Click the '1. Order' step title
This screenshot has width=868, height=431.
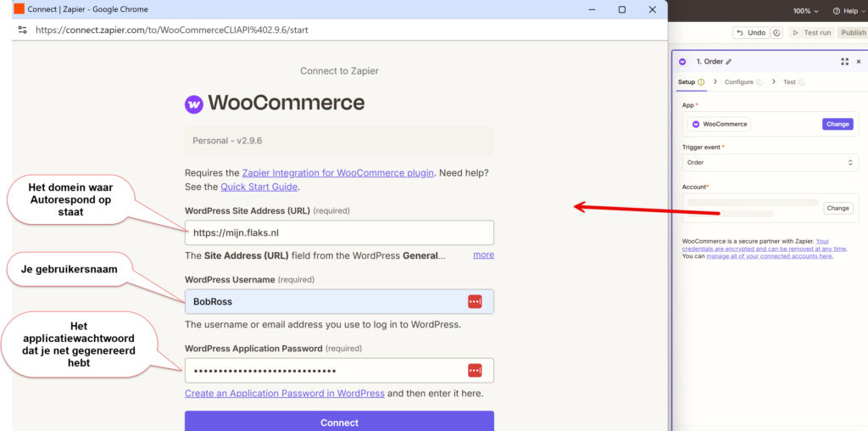[709, 62]
